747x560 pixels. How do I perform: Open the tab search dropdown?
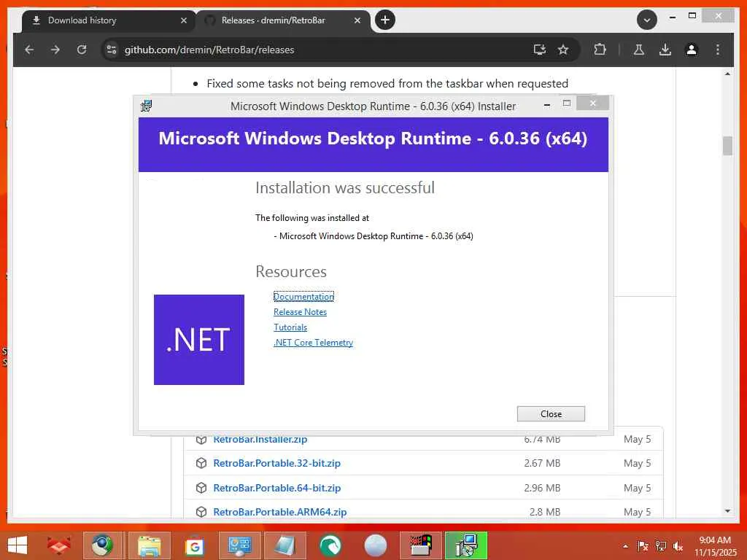[646, 20]
